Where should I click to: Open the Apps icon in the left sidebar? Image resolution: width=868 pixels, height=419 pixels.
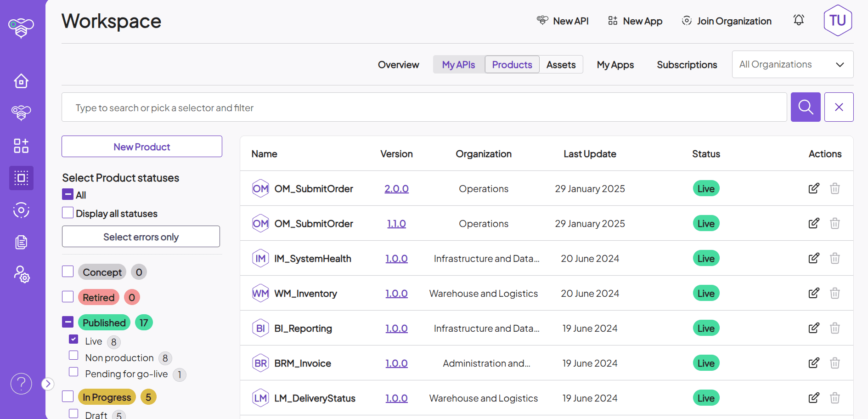pos(21,146)
